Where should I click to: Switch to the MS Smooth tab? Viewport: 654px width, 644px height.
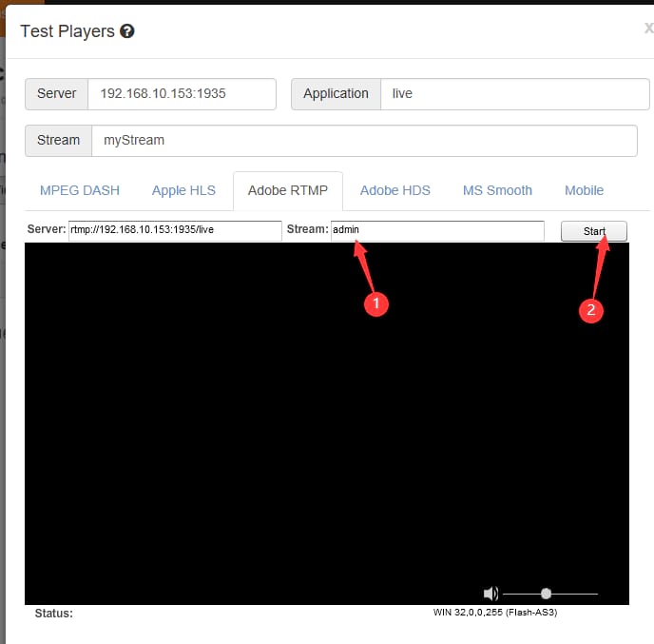point(497,190)
